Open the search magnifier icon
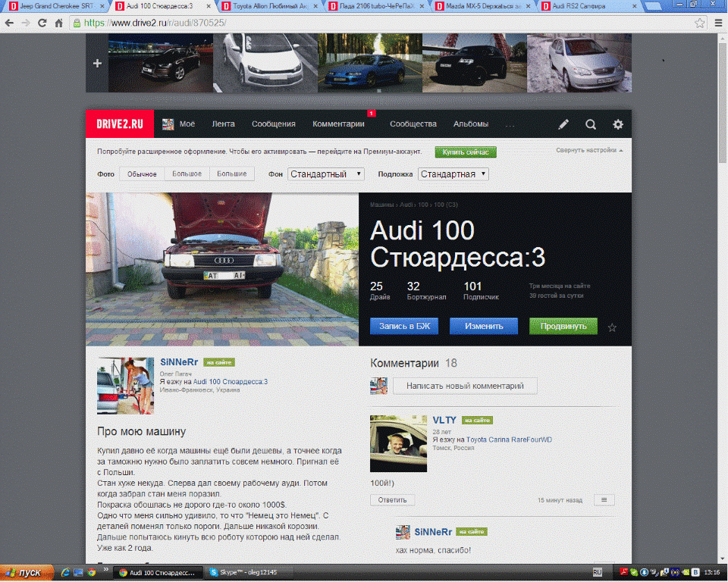The image size is (728, 582). point(591,124)
